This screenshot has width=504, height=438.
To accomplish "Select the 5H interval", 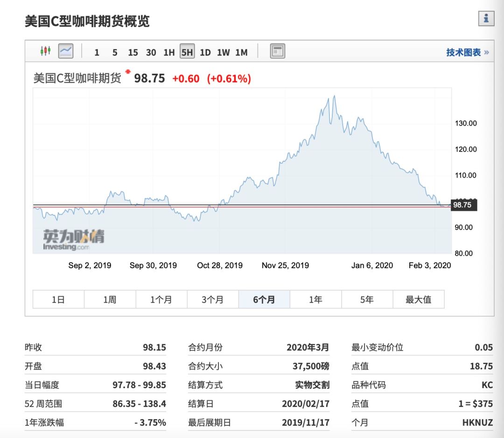I will 187,51.
